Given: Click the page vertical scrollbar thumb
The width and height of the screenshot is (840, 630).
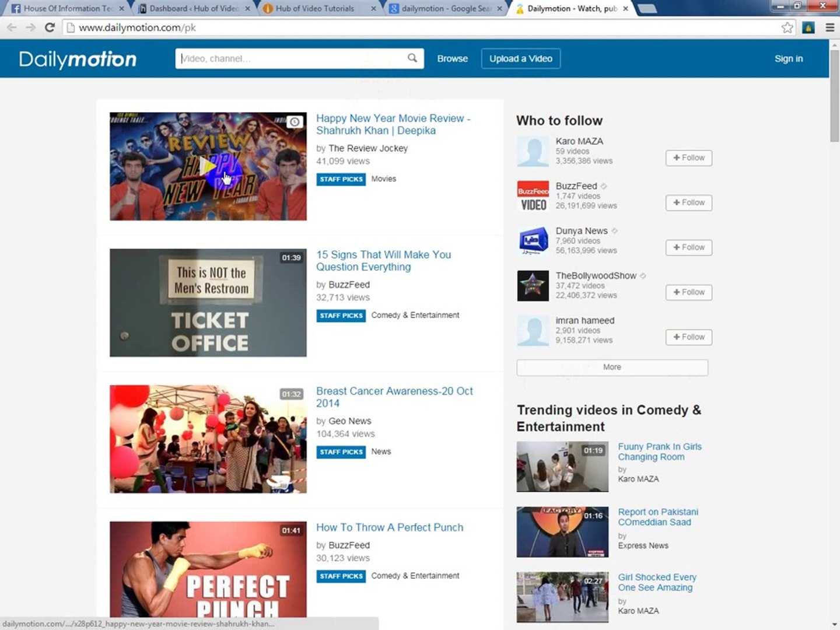Looking at the screenshot, I should pyautogui.click(x=834, y=95).
